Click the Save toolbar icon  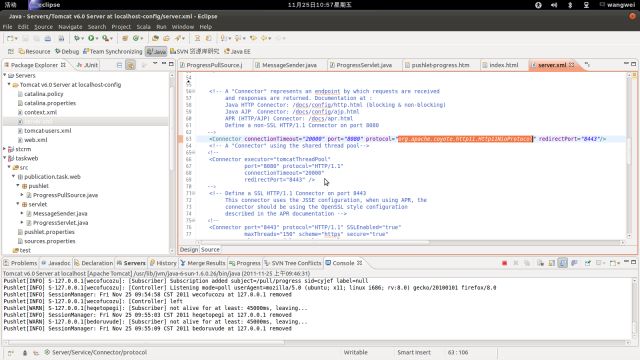point(25,38)
